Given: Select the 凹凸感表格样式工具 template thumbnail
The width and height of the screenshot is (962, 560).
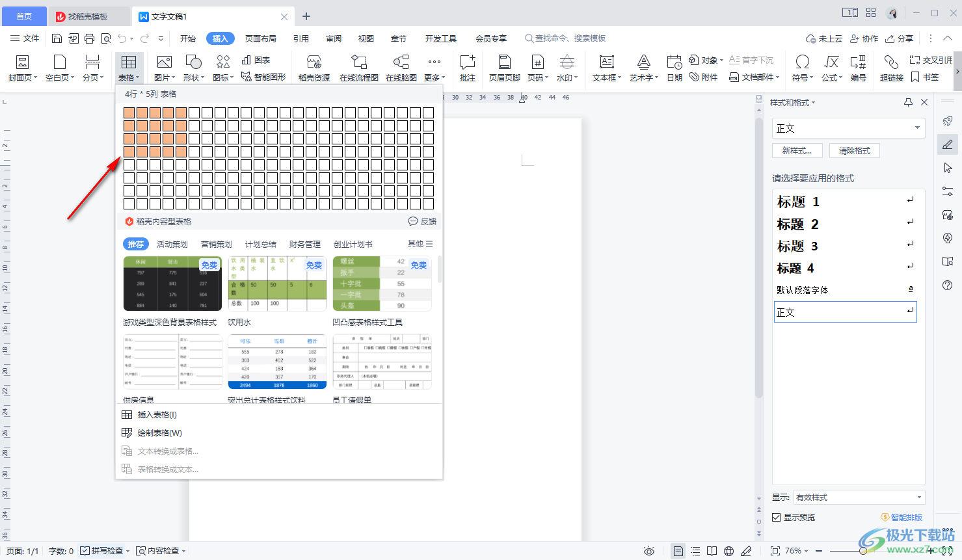Looking at the screenshot, I should 382,284.
